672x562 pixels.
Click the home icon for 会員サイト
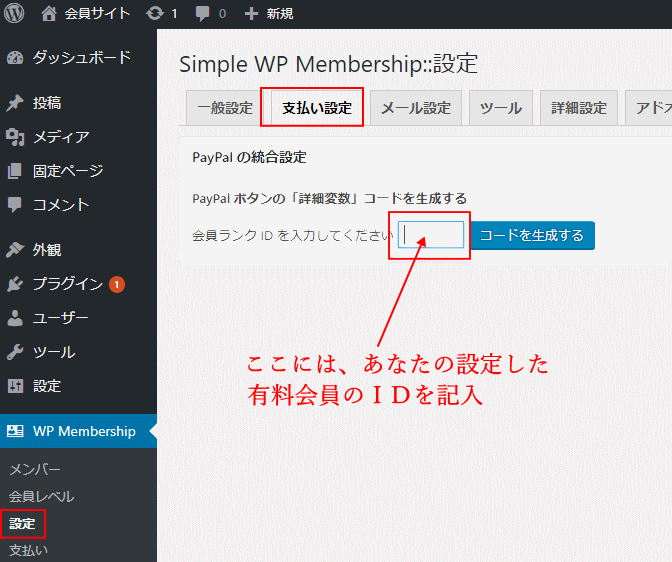(x=49, y=14)
